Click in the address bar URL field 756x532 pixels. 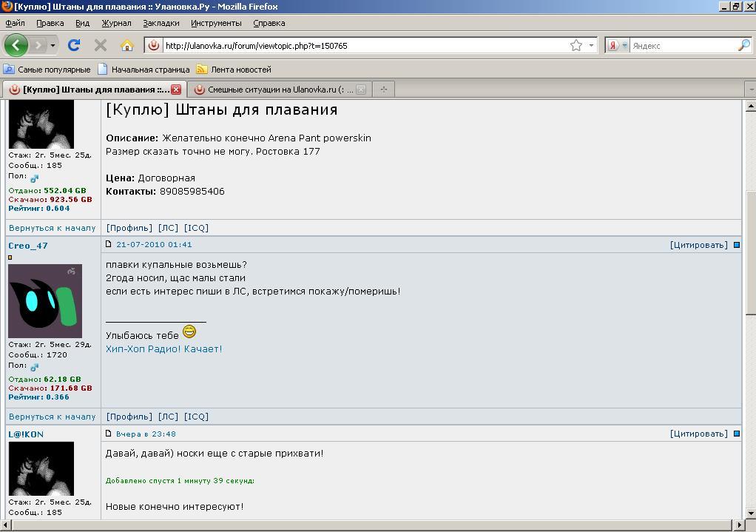tap(362, 45)
